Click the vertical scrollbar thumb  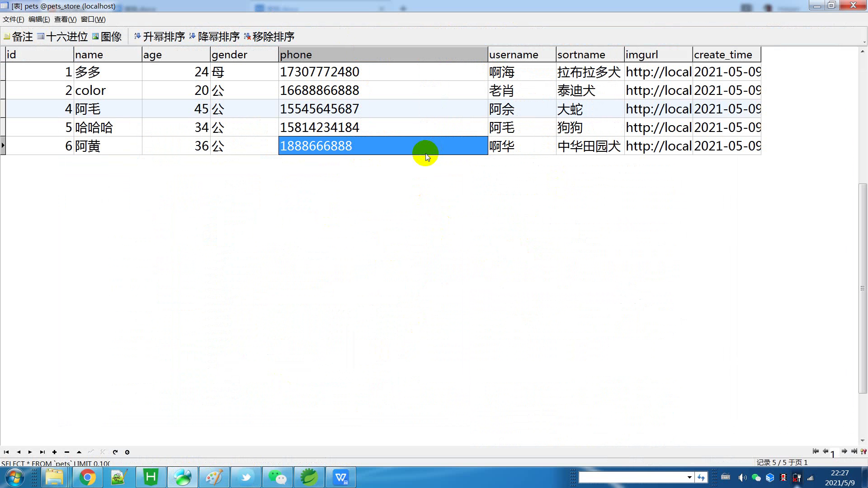click(863, 288)
